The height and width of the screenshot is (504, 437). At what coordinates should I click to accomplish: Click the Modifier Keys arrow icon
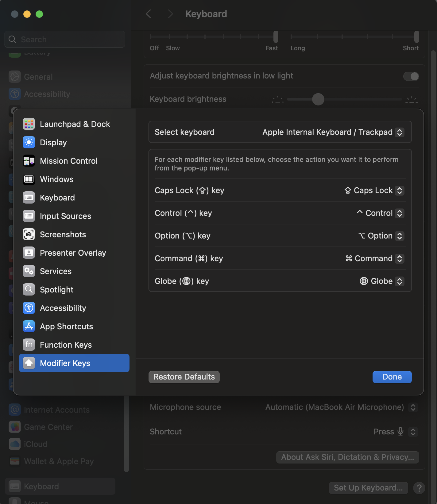point(29,363)
